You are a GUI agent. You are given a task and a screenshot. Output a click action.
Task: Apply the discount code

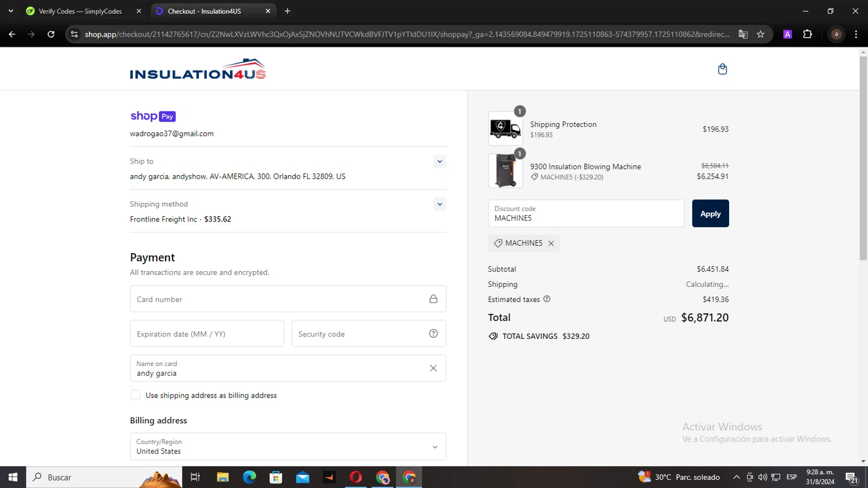pyautogui.click(x=711, y=213)
